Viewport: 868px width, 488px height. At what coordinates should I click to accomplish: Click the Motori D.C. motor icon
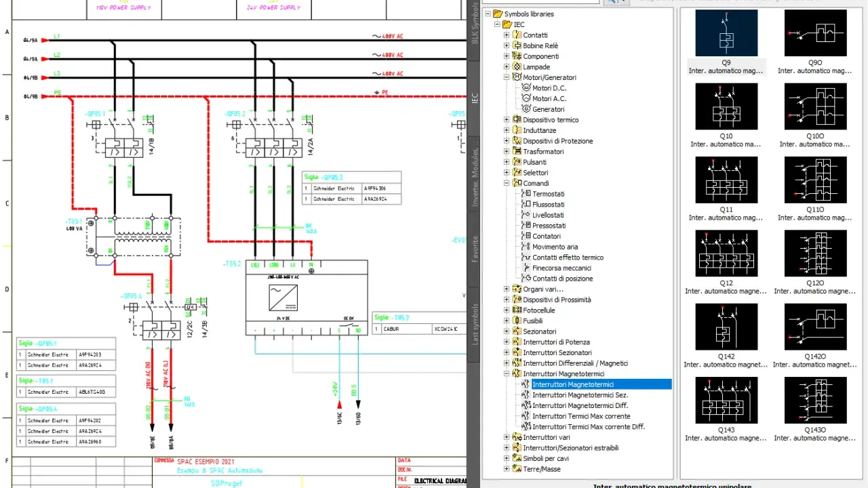click(x=527, y=88)
